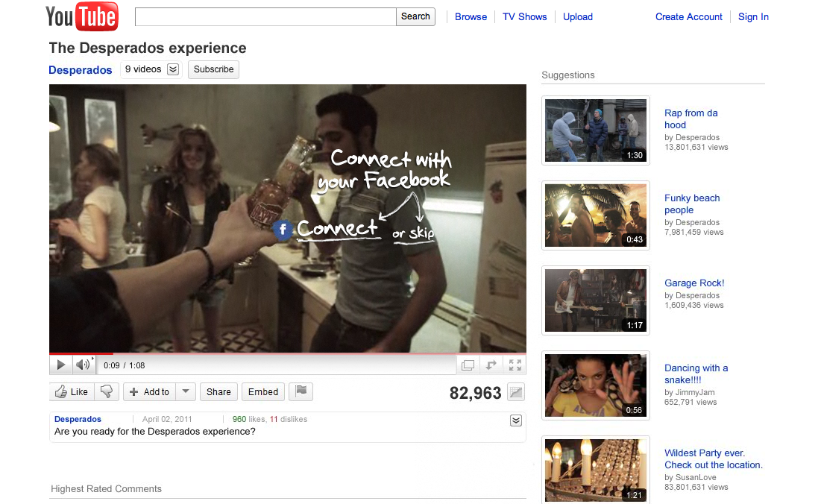Open the Upload link
This screenshot has width=821, height=504.
pyautogui.click(x=577, y=16)
